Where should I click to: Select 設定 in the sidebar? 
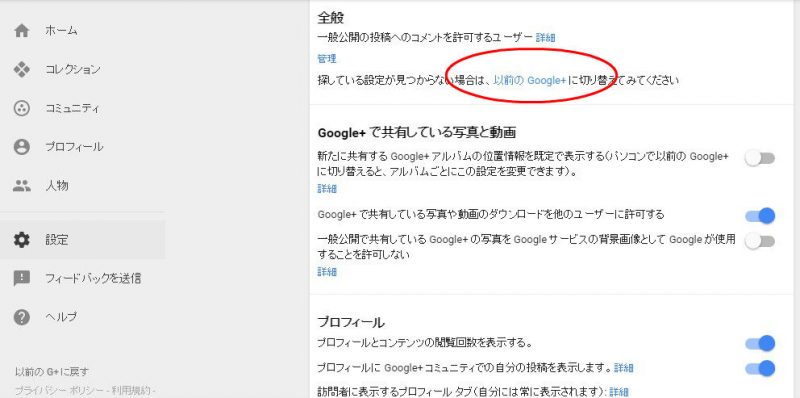click(83, 240)
